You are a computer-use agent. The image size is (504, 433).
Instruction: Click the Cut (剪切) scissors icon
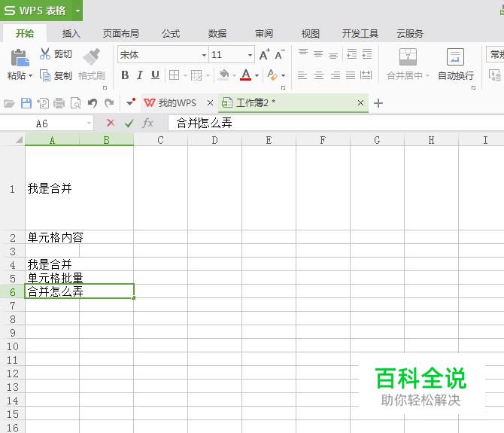point(44,53)
